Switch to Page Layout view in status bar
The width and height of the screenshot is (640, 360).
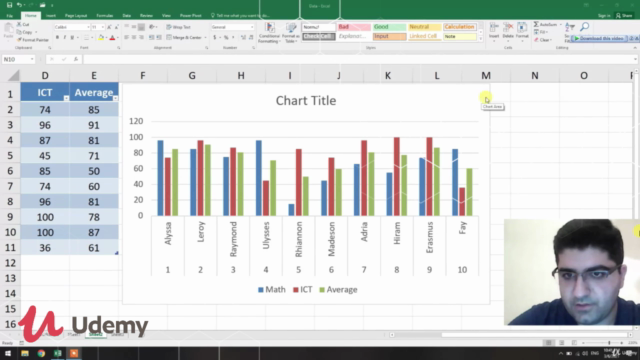[x=562, y=343]
